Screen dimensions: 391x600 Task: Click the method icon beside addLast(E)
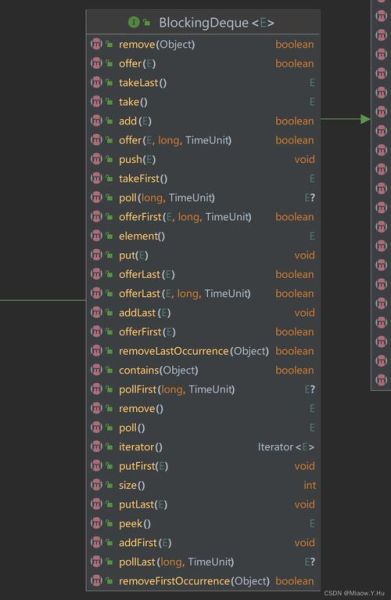96,312
